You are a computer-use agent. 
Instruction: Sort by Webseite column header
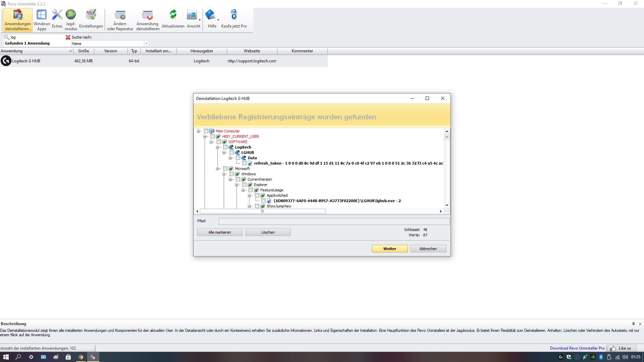[x=252, y=51]
